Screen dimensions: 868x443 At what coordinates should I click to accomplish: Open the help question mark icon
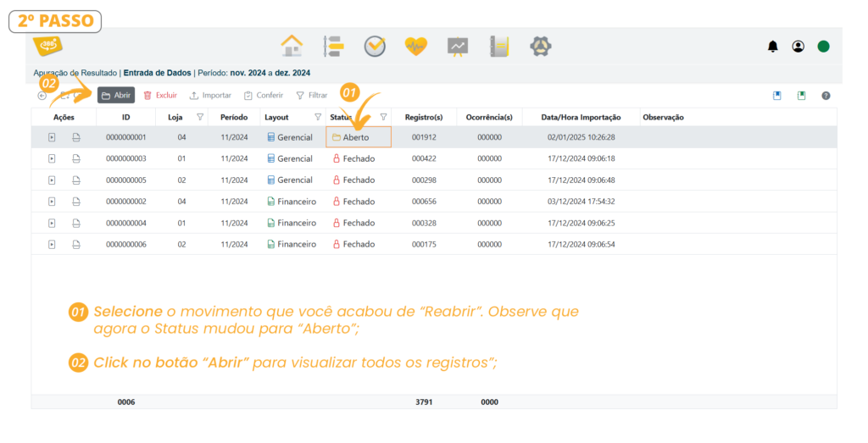pyautogui.click(x=826, y=96)
